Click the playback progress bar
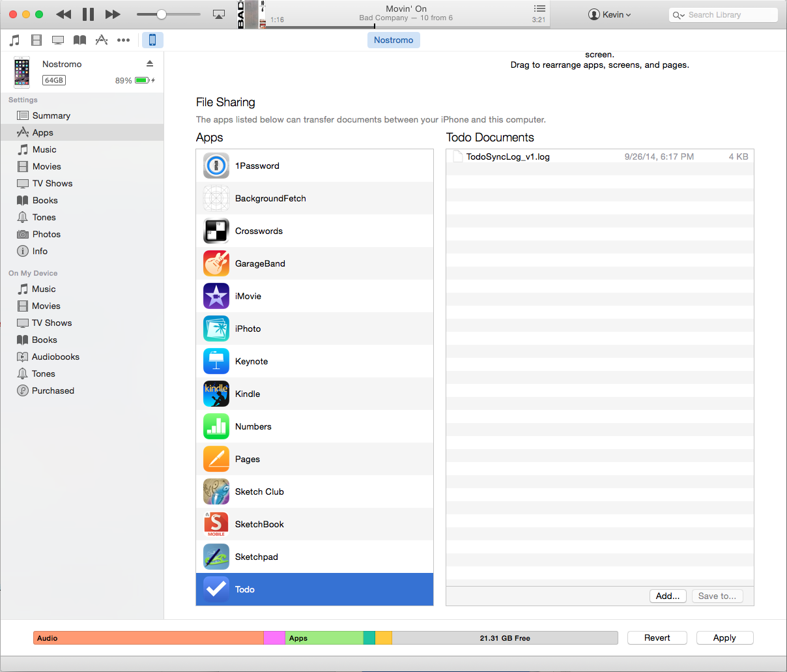This screenshot has height=672, width=787. click(x=408, y=27)
